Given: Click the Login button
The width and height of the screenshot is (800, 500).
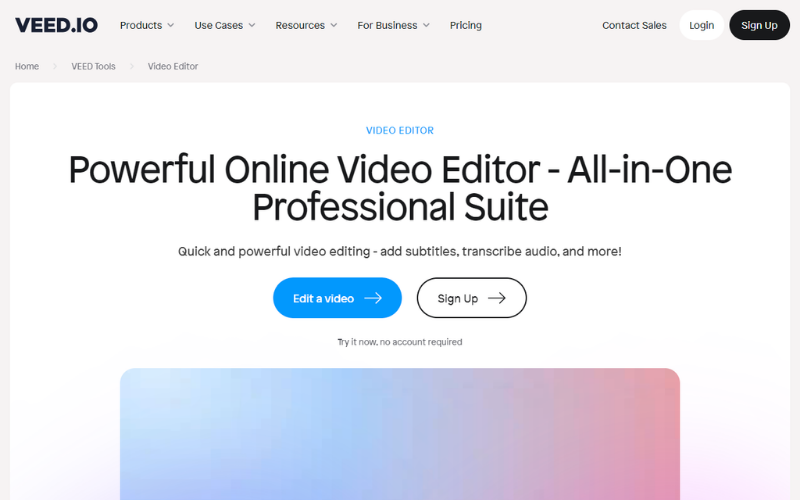Looking at the screenshot, I should [702, 25].
